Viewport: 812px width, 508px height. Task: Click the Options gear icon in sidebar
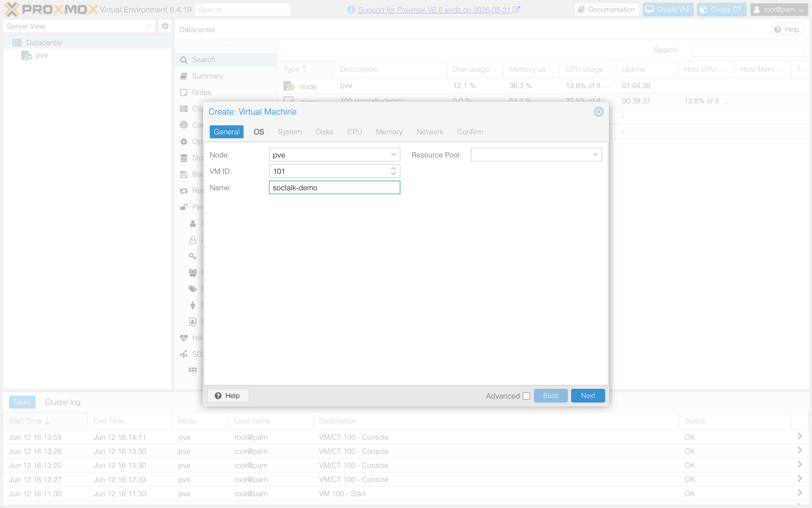coord(184,141)
